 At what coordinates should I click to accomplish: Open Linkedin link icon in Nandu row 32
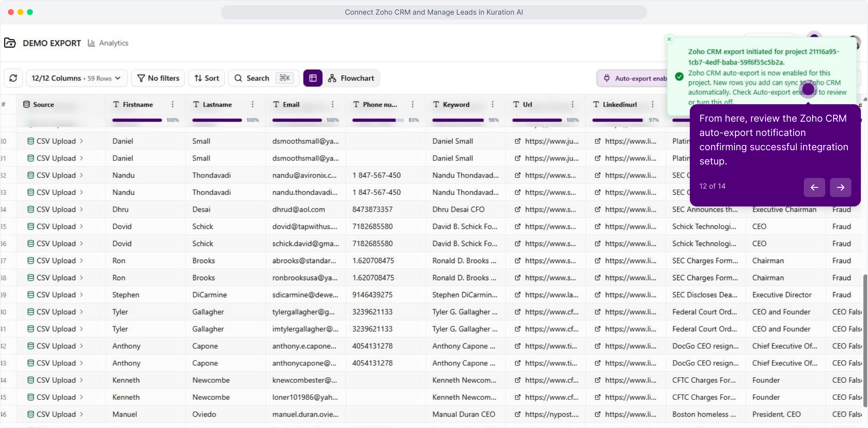pyautogui.click(x=598, y=175)
